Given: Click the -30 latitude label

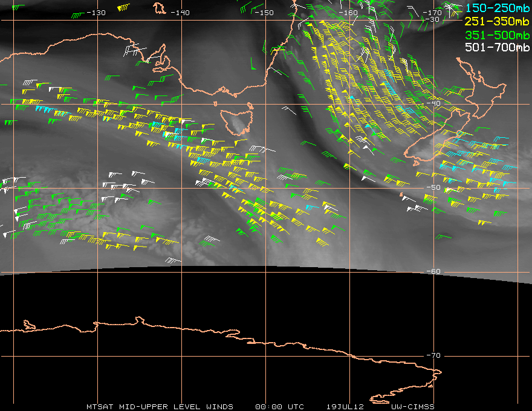Looking at the screenshot, I should [432, 19].
